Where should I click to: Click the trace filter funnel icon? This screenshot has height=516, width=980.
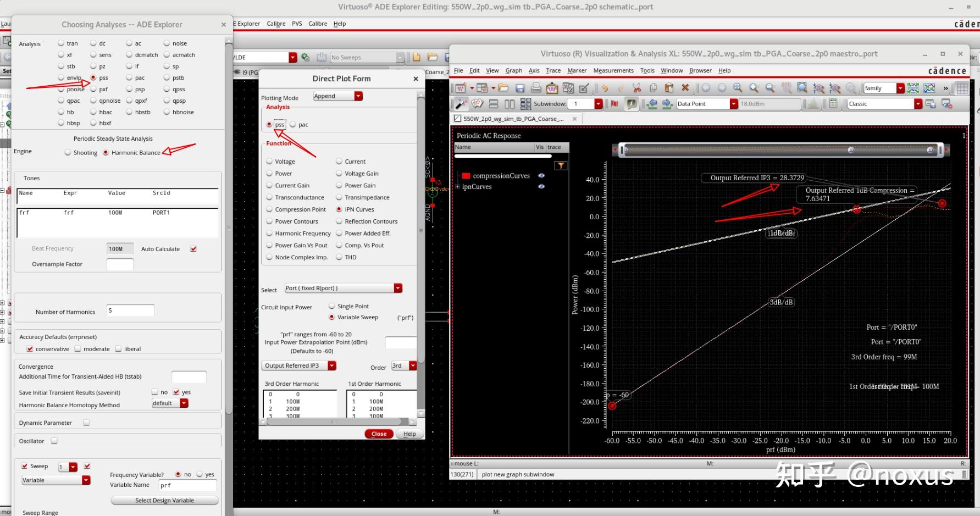tap(561, 165)
